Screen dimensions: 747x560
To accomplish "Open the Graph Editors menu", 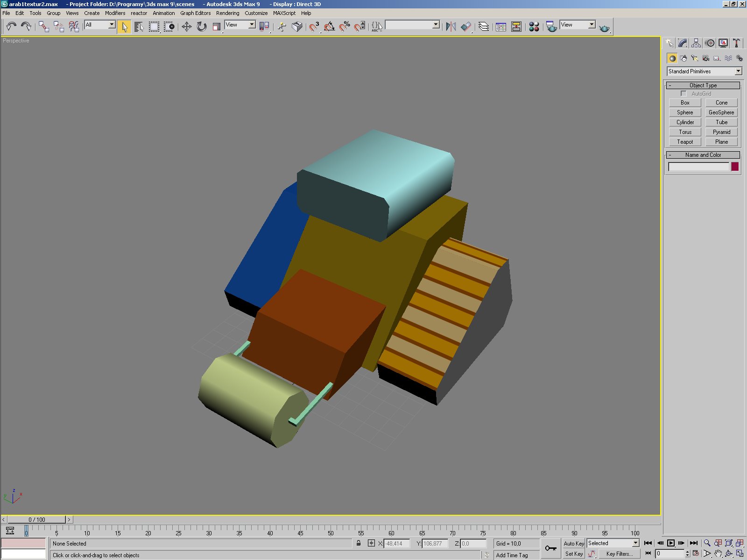I will tap(195, 13).
